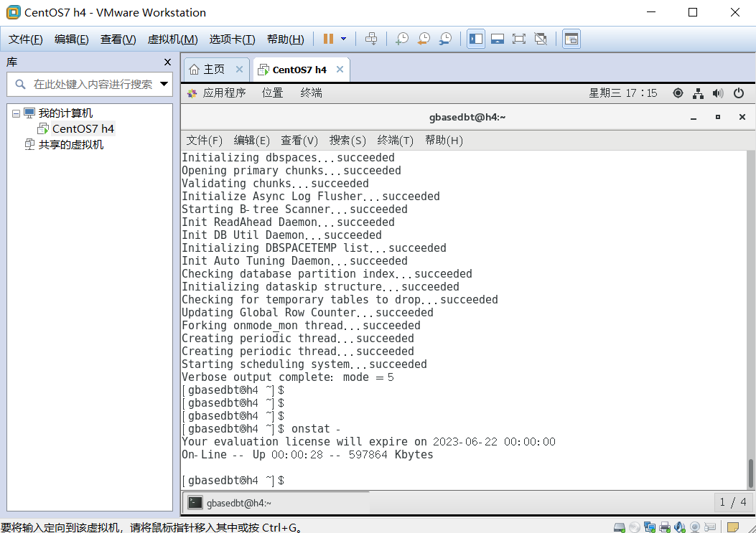Minimize the gbasedbt@h4 terminal window

pos(694,118)
